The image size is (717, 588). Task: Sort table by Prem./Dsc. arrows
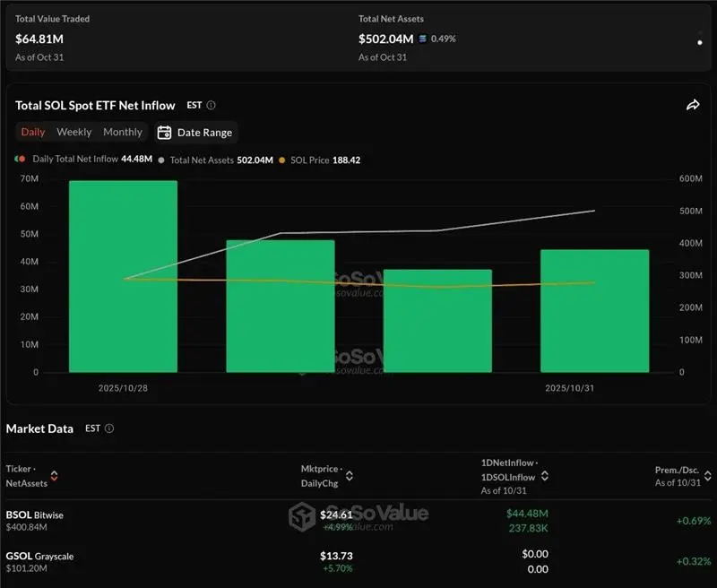[707, 476]
